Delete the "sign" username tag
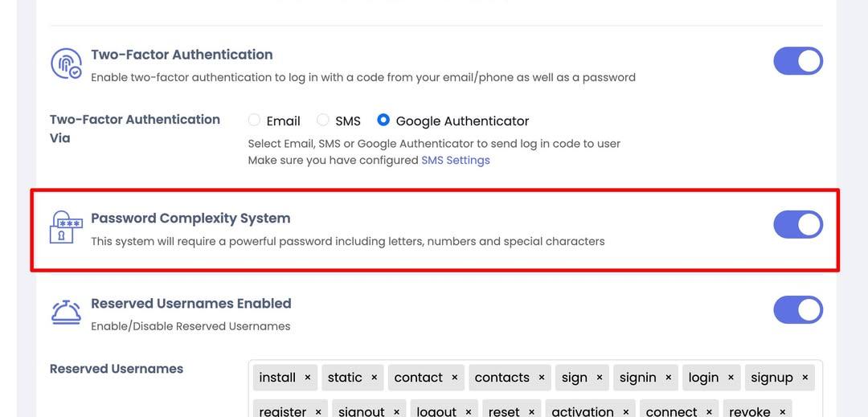868x417 pixels. (600, 378)
